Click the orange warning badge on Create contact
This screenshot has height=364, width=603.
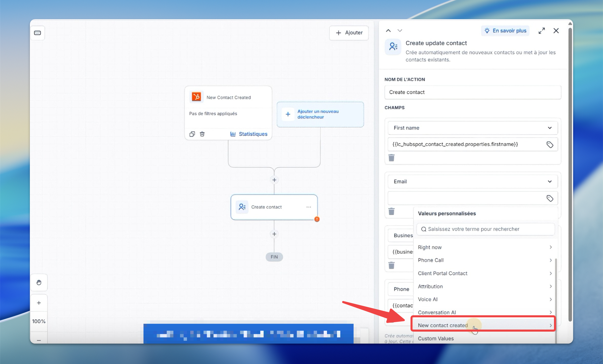317,219
